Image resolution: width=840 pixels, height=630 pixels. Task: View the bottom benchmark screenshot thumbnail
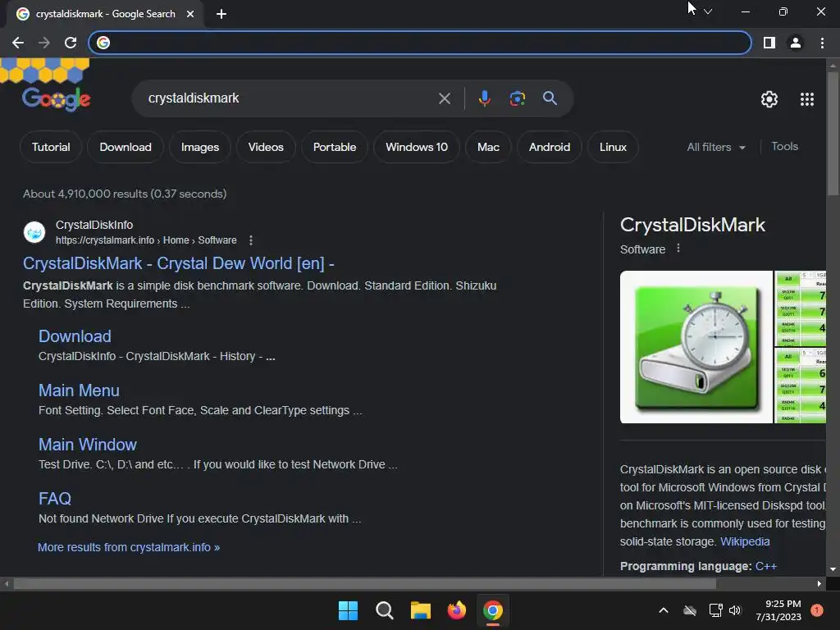(801, 386)
